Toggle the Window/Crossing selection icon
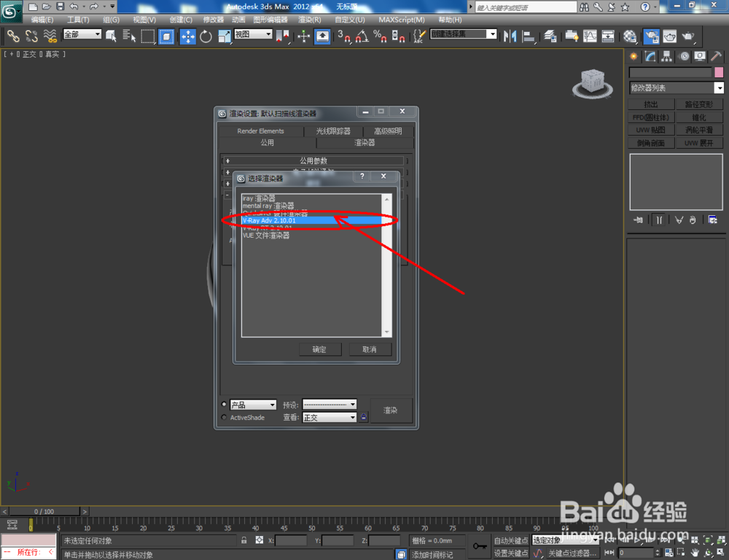The width and height of the screenshot is (729, 560). (166, 36)
